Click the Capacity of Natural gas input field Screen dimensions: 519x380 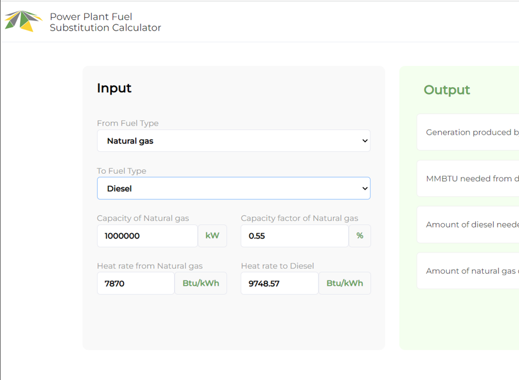click(147, 236)
